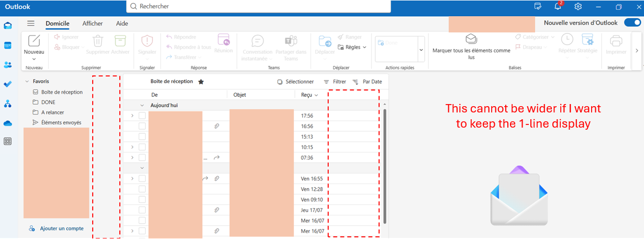Check the checkbox for the Jeu 17/07 message

click(x=142, y=210)
